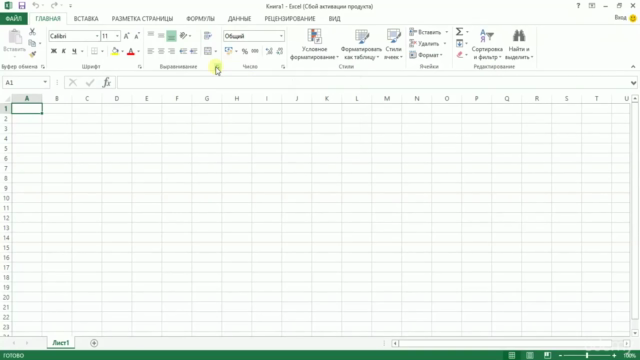640x360 pixels.
Task: Insert AutoSum with the sigma icon
Action: click(460, 32)
